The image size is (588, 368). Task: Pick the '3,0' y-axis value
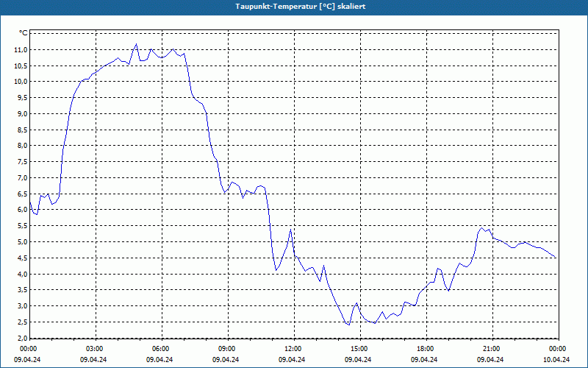click(23, 305)
